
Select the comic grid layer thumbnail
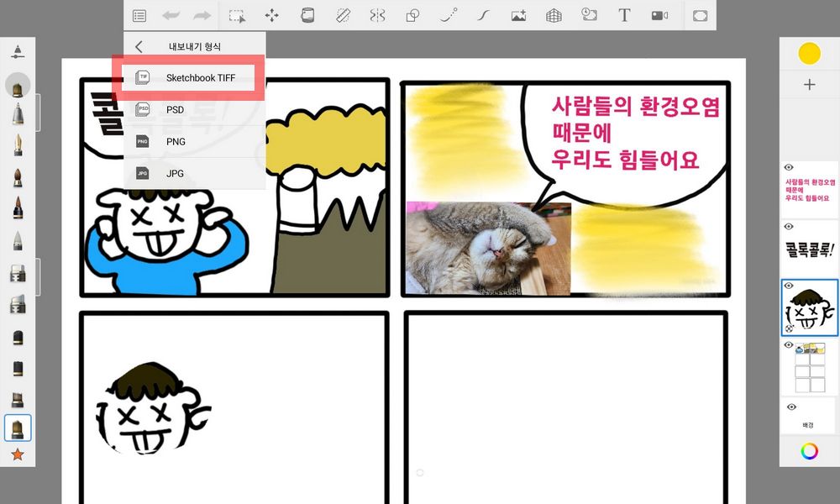pos(810,368)
